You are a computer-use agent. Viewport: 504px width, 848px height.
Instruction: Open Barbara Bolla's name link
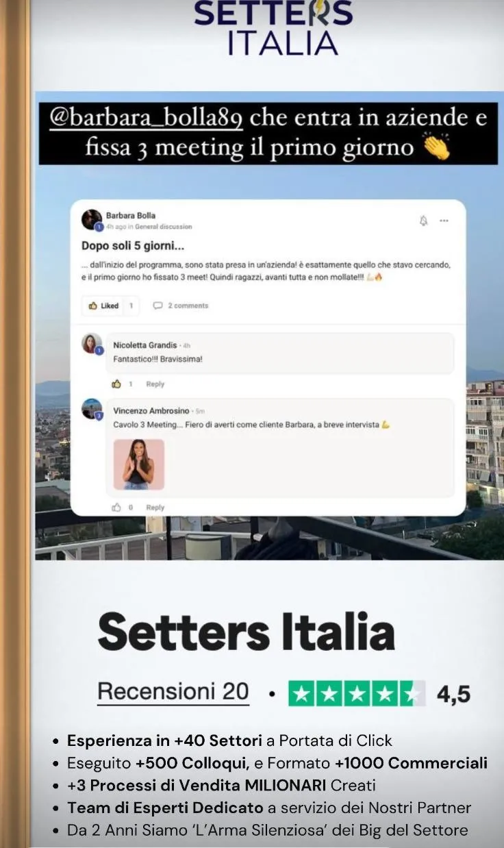[x=130, y=215]
